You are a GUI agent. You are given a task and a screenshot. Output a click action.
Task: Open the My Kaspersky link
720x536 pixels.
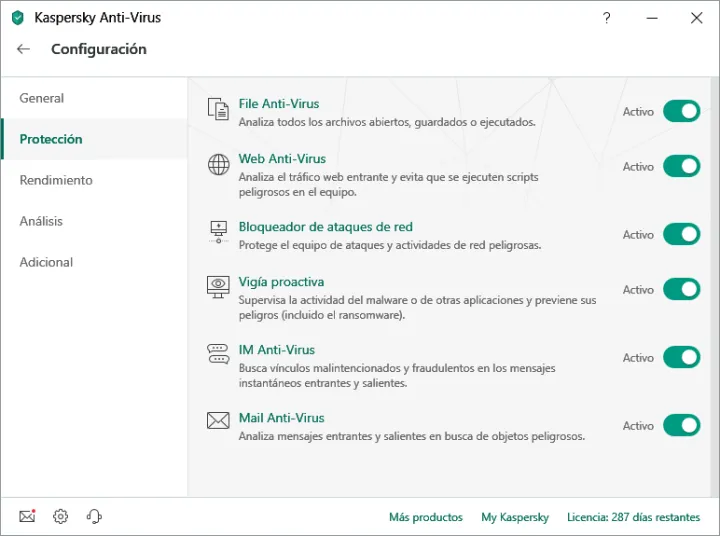(515, 517)
